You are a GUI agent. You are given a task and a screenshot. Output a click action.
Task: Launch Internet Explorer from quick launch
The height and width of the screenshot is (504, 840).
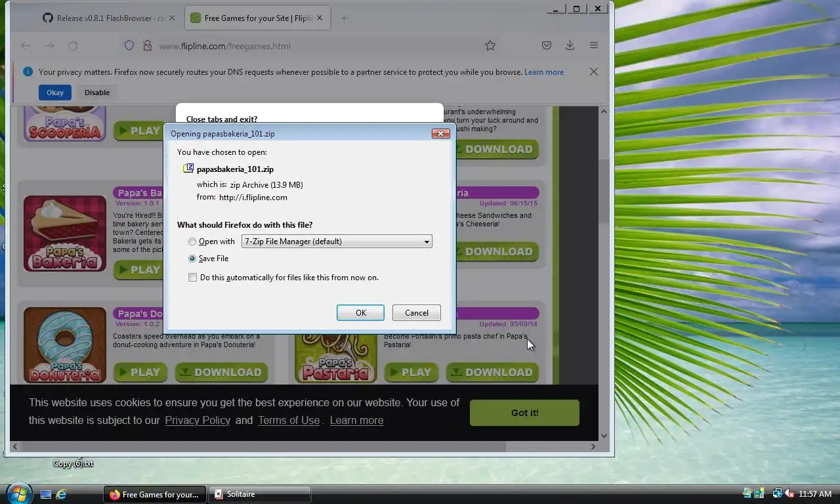[x=62, y=494]
